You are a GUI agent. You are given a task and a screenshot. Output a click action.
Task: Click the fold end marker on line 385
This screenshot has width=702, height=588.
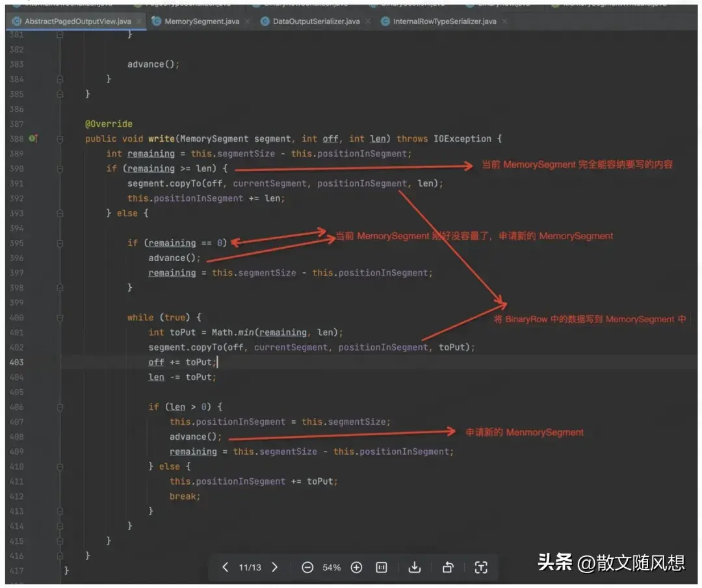click(60, 94)
